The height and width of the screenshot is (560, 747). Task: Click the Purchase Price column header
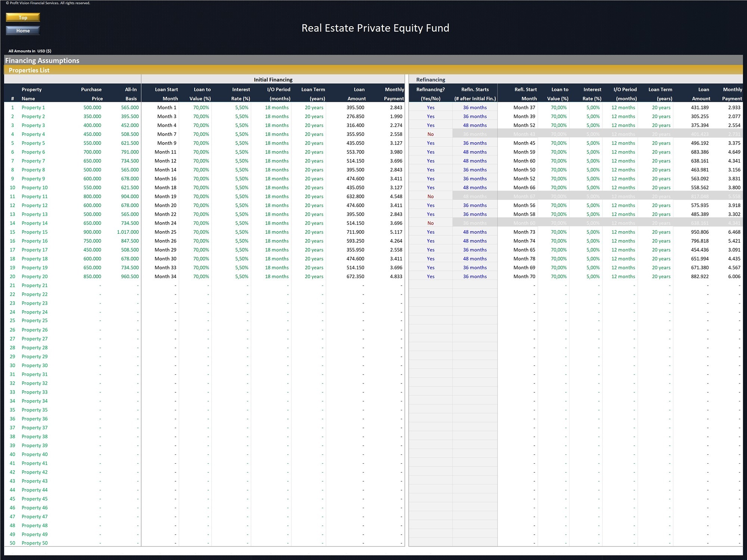point(92,94)
